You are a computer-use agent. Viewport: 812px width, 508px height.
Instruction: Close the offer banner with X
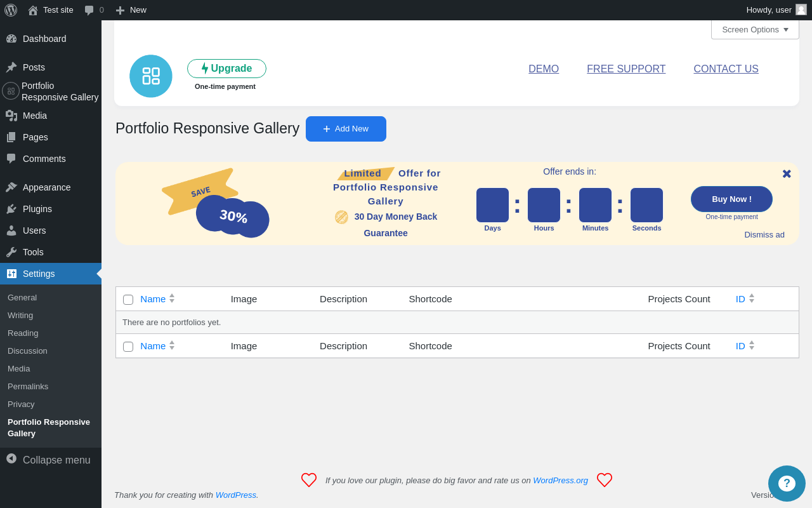pos(787,174)
